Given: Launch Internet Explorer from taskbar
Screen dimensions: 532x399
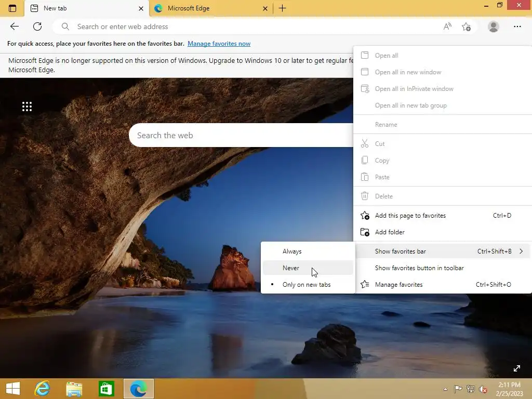Looking at the screenshot, I should pos(42,389).
